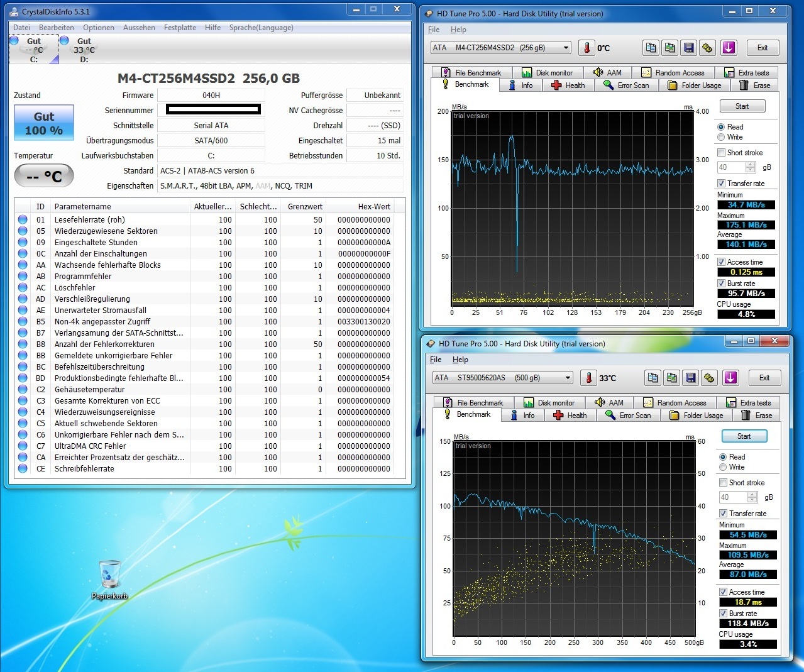Toggle Access time checkbox in top HD Tune
Viewport: 804px width, 672px height.
point(721,262)
